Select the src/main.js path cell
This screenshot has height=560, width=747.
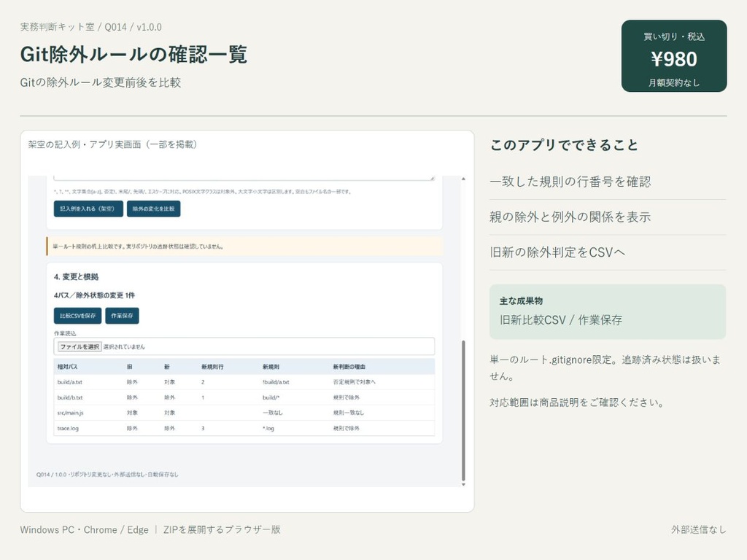coord(70,413)
